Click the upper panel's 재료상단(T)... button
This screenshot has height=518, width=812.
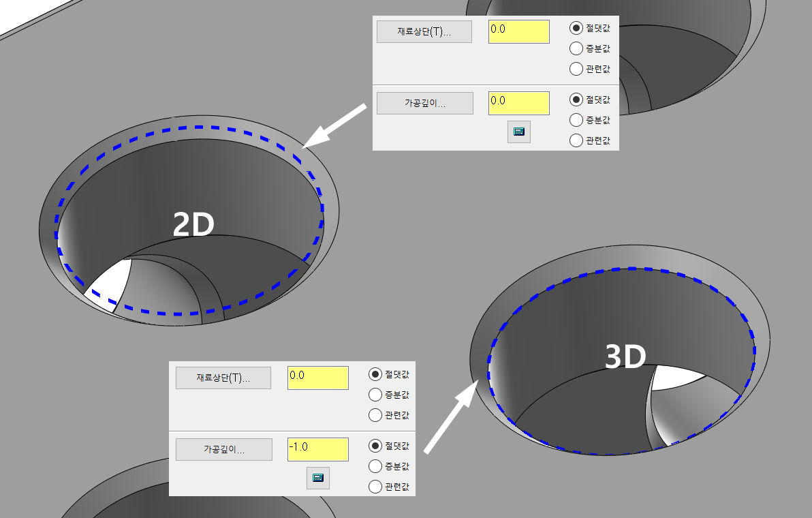coord(424,31)
